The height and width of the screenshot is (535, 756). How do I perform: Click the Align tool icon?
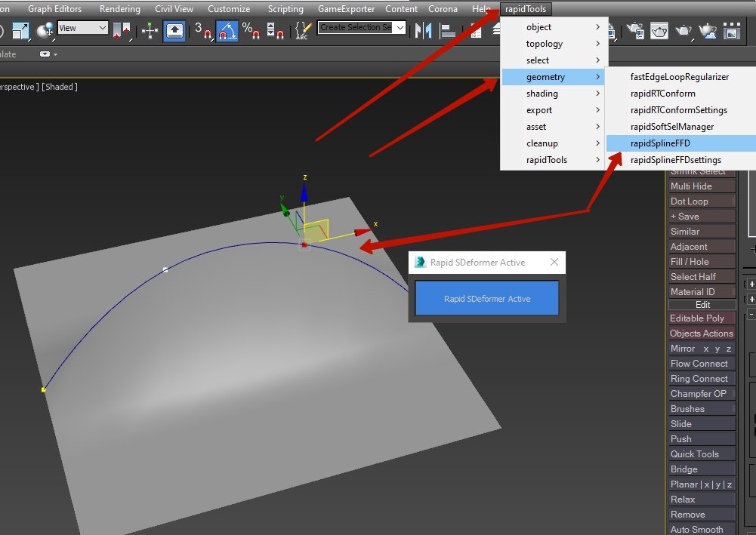(x=448, y=31)
